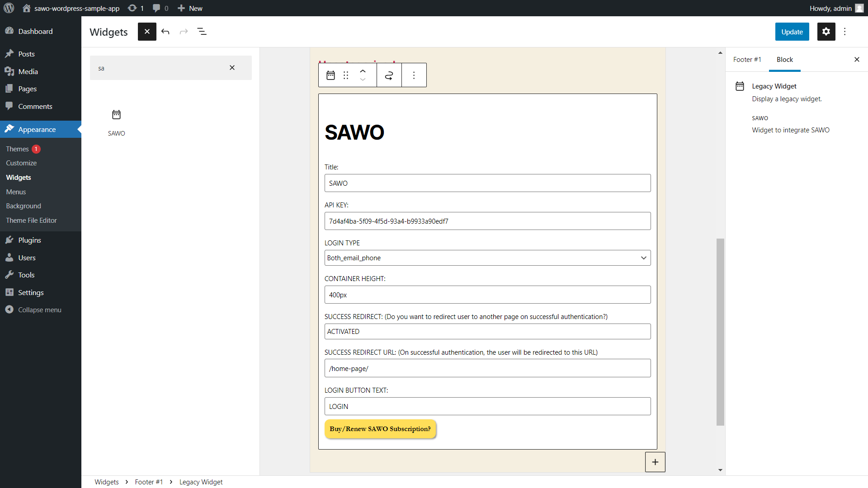The width and height of the screenshot is (868, 488).
Task: Click the Title field containing SAWO
Action: [487, 183]
